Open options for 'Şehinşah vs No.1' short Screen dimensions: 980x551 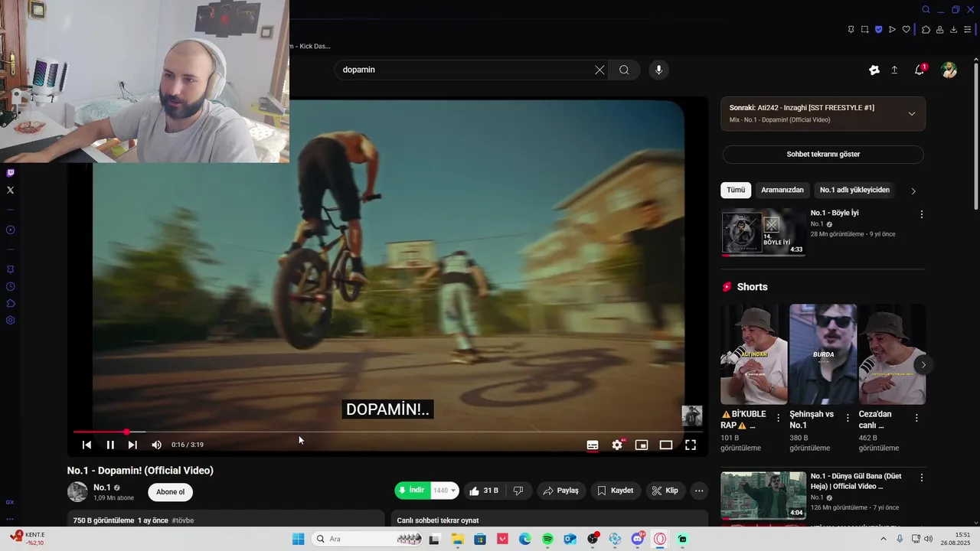pyautogui.click(x=848, y=418)
